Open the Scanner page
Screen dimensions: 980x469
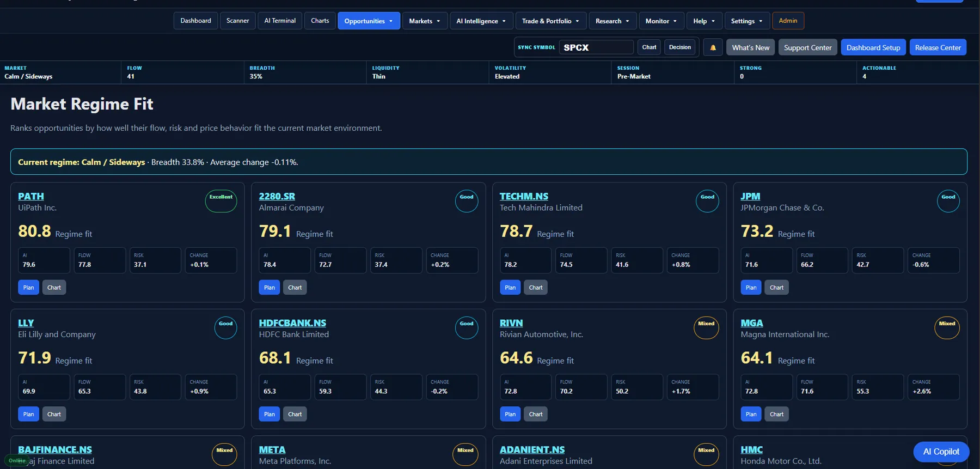(x=238, y=21)
